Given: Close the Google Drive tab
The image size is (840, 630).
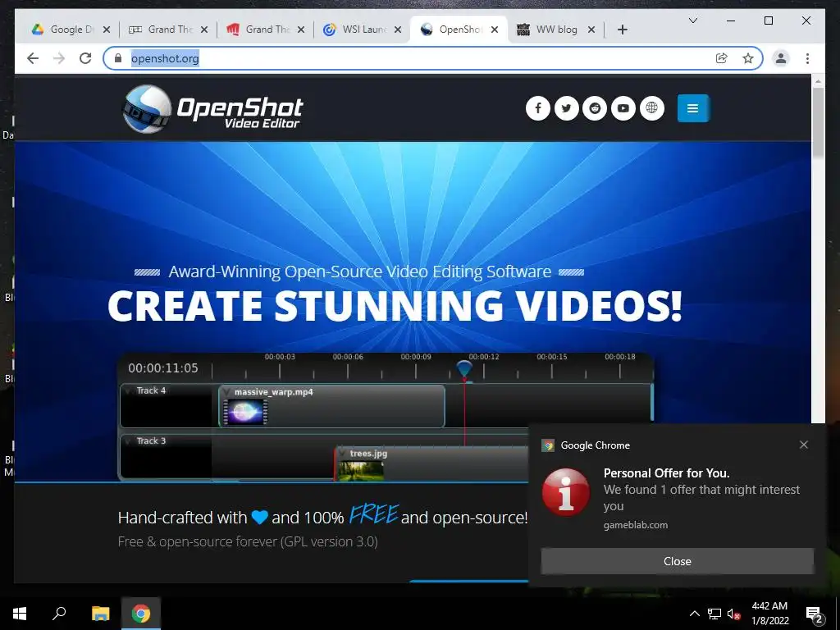Looking at the screenshot, I should pos(107,30).
